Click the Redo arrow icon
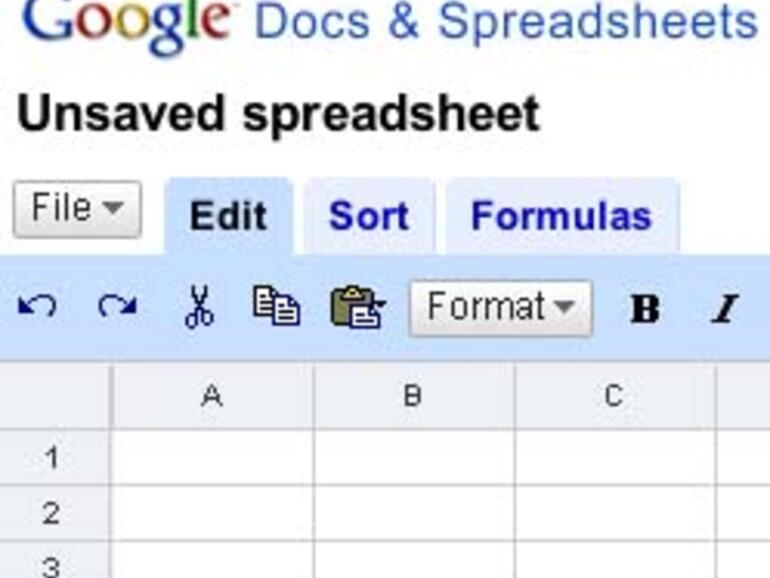770x578 pixels. click(117, 307)
